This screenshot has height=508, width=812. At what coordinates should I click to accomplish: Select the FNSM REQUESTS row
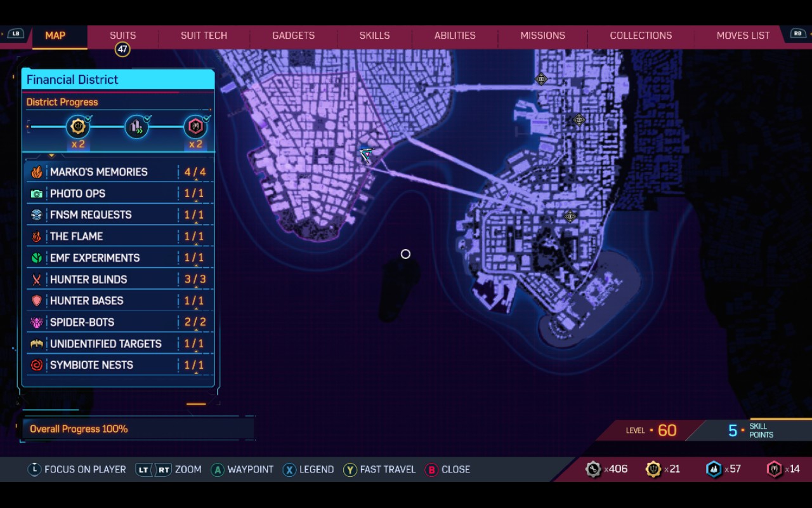pyautogui.click(x=119, y=215)
